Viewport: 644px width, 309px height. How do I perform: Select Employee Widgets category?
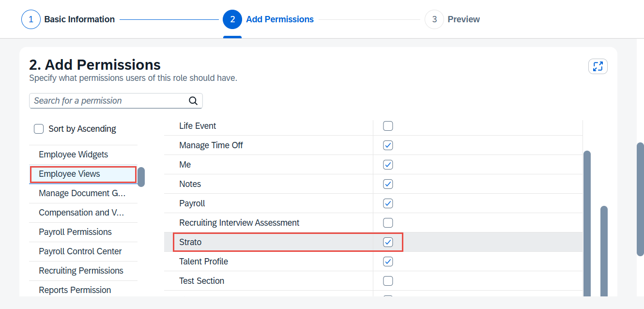point(74,154)
